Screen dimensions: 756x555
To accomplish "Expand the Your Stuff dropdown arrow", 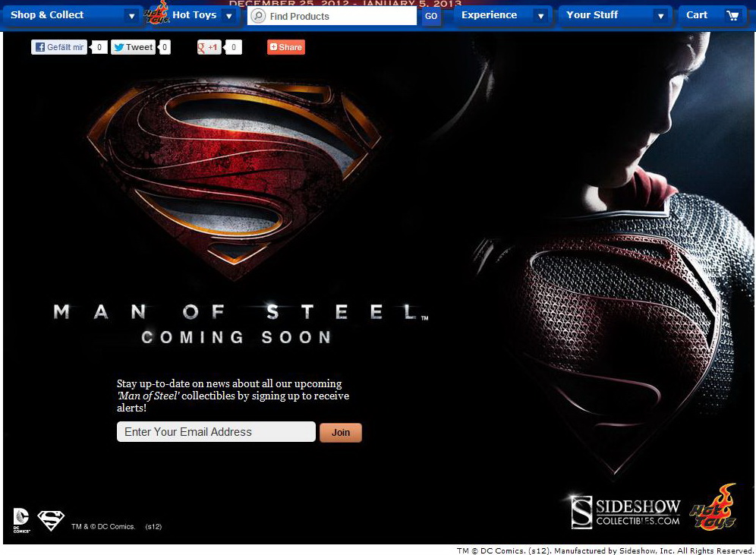I will [x=660, y=16].
